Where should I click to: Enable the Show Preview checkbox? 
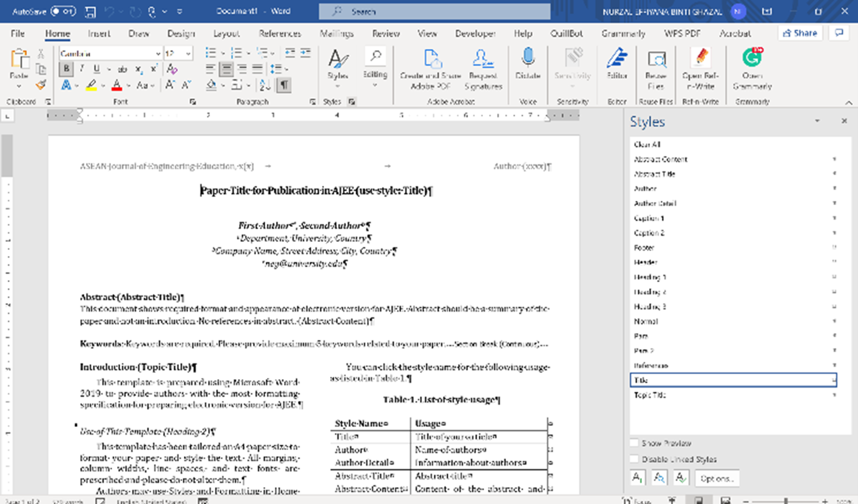click(x=634, y=443)
